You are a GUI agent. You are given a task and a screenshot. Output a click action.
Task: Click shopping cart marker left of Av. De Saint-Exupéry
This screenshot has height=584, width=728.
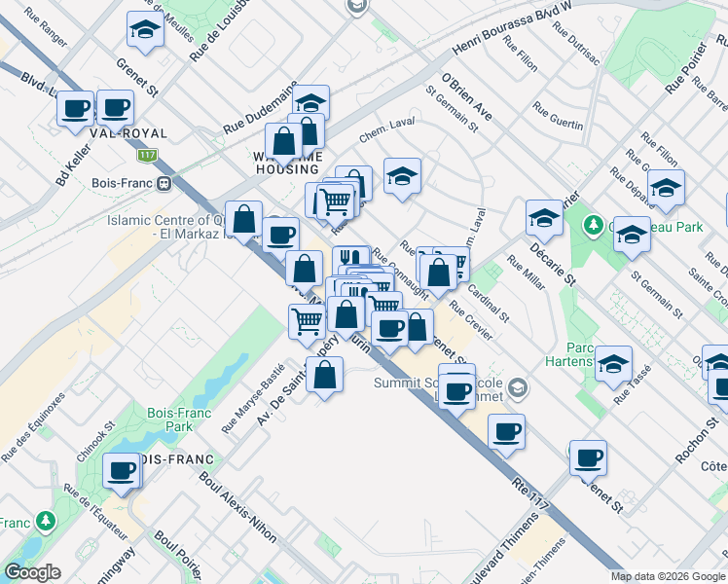[x=307, y=323]
